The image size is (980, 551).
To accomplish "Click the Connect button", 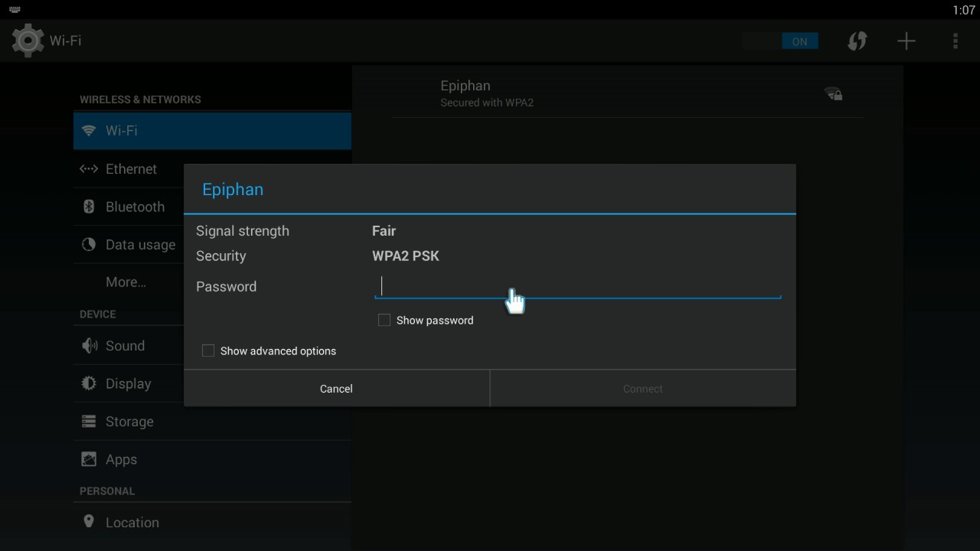I will tap(643, 389).
